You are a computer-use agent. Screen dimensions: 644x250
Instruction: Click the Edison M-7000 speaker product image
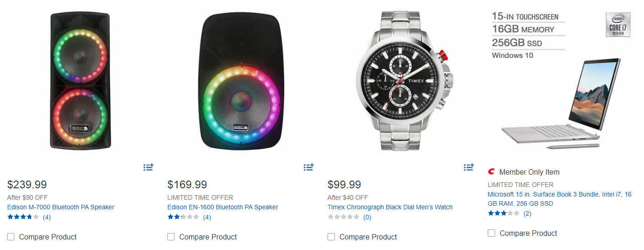[81, 81]
